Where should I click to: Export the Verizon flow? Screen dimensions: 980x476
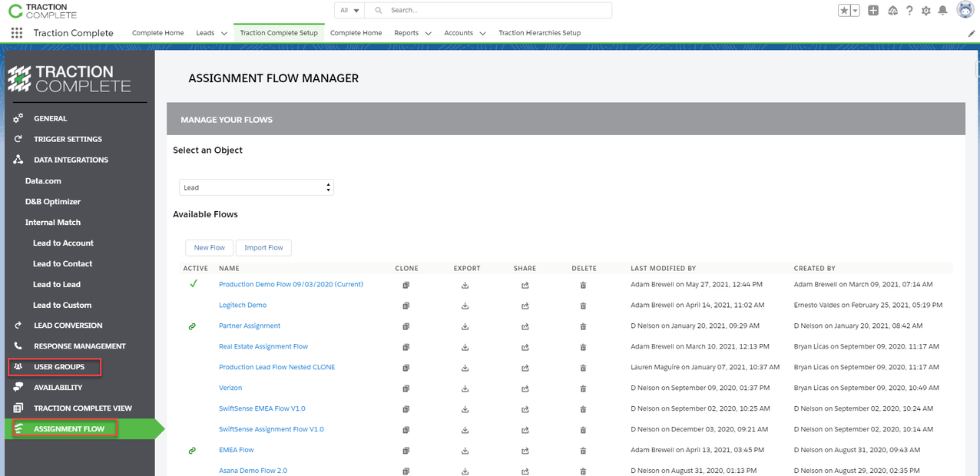(465, 388)
